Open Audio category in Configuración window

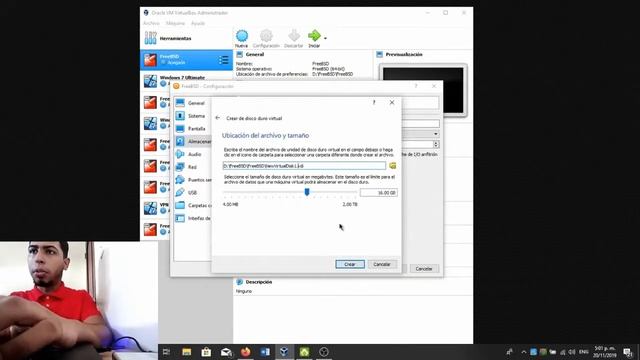(192, 154)
